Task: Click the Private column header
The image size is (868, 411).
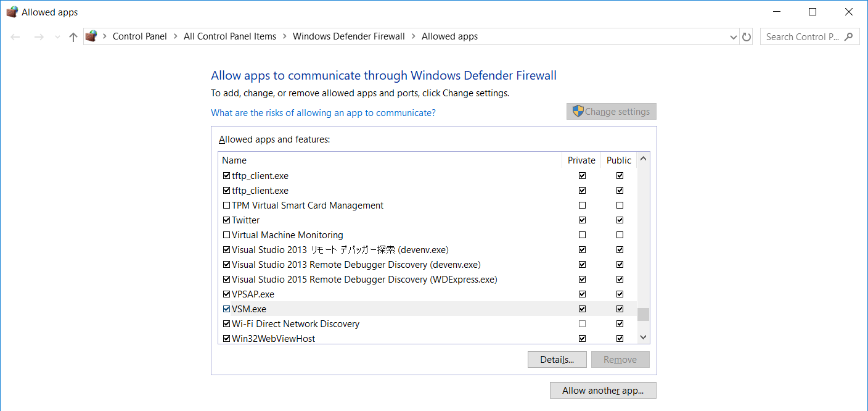Action: [x=581, y=160]
